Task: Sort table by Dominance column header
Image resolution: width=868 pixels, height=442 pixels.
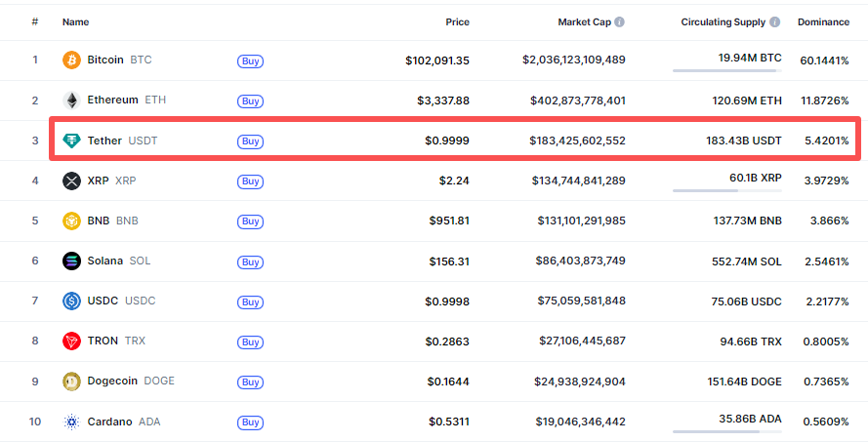Action: 822,21
